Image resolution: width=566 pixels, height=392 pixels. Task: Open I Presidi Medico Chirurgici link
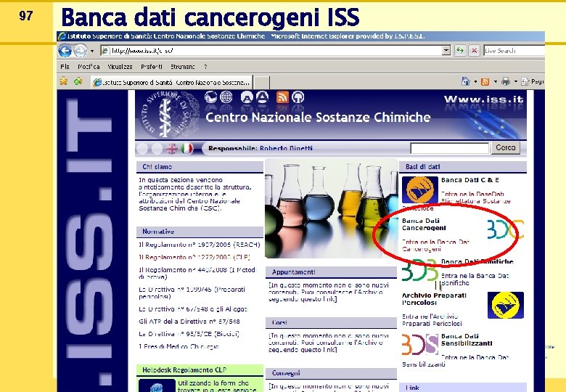click(x=179, y=346)
